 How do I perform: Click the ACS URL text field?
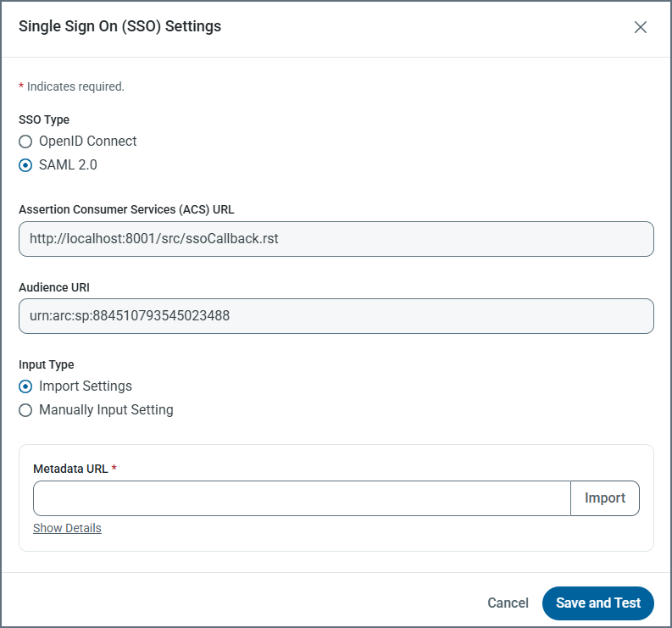[x=336, y=239]
